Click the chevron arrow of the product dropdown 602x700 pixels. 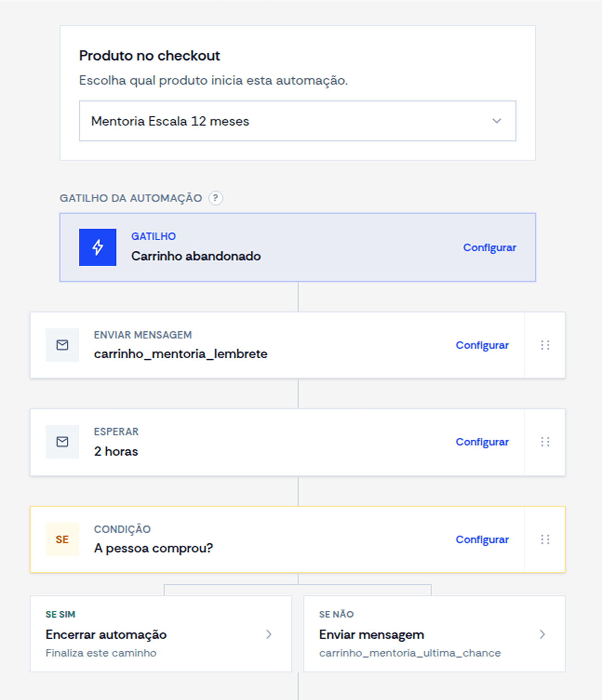(x=497, y=121)
